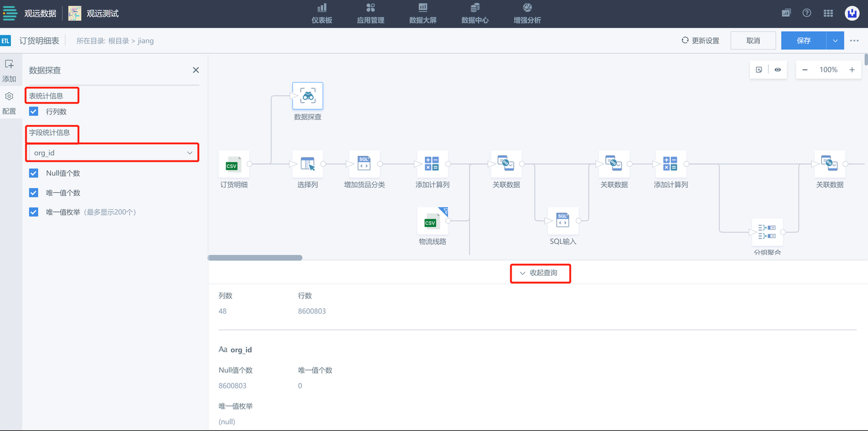Toggle the canvas eye preview icon
868x431 pixels.
coord(778,70)
